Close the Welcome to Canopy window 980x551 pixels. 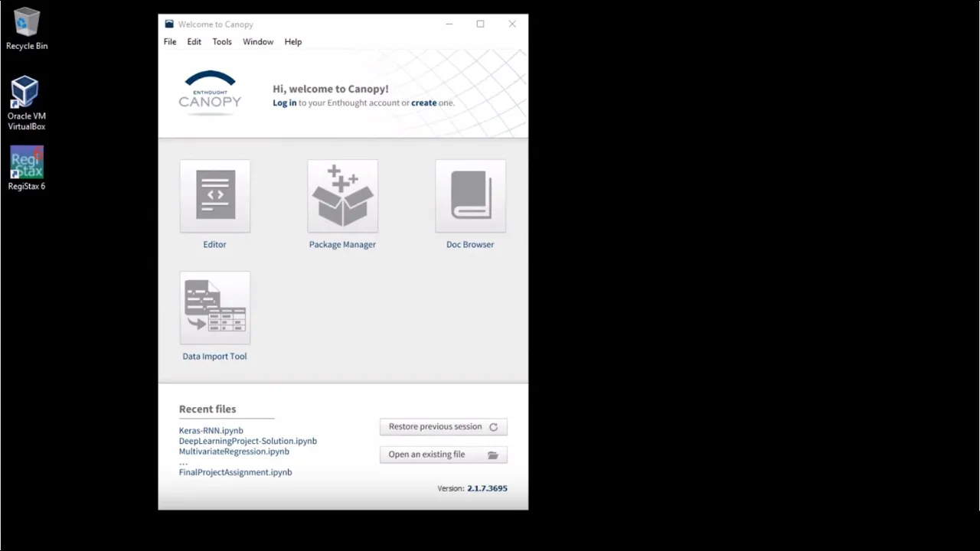512,24
